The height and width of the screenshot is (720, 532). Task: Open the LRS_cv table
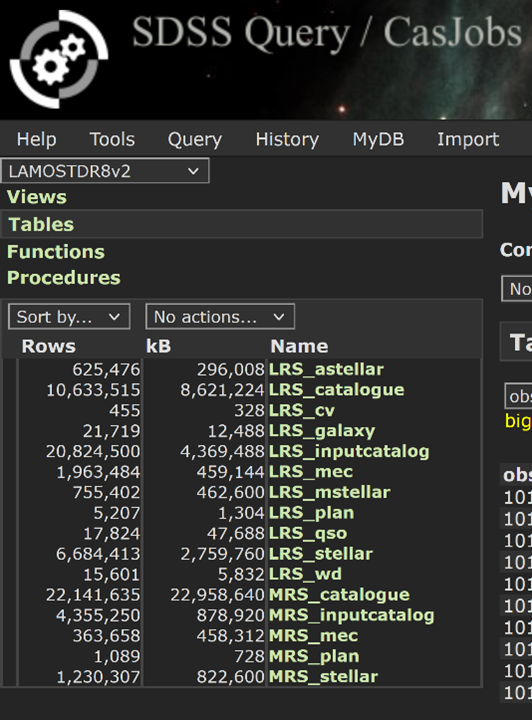click(x=302, y=410)
